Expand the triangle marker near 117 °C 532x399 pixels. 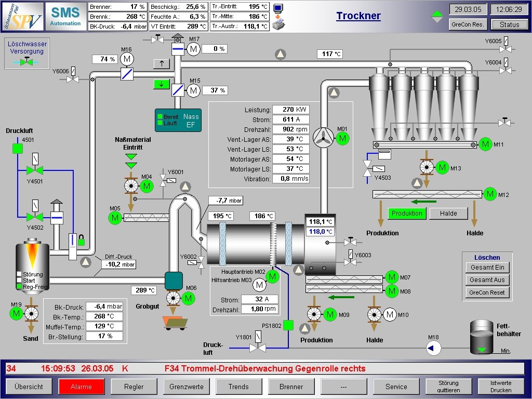[x=281, y=54]
